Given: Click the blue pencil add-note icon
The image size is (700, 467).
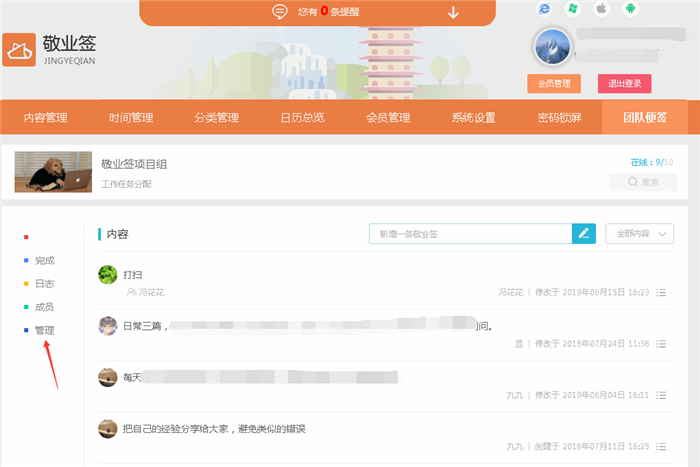Looking at the screenshot, I should coord(584,233).
